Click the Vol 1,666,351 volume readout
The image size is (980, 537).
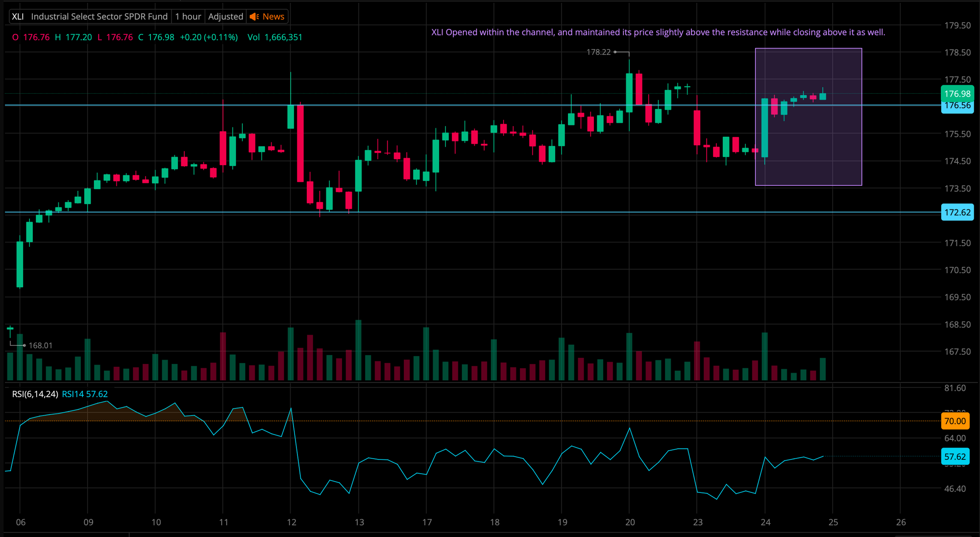click(274, 37)
